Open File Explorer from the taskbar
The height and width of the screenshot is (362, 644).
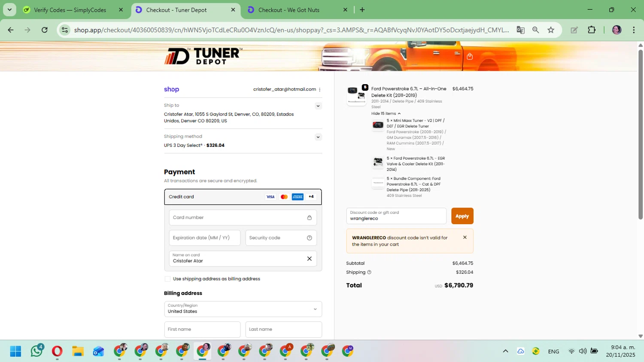click(78, 351)
